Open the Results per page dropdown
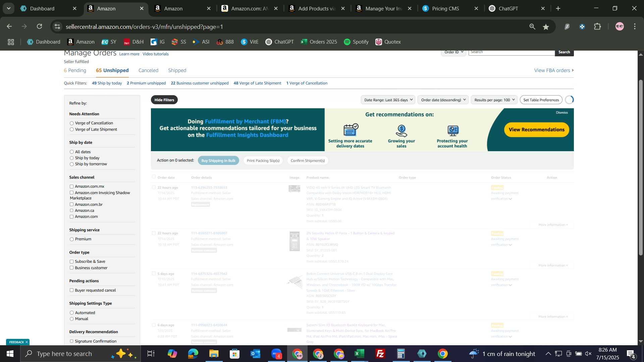Image resolution: width=644 pixels, height=362 pixels. point(494,100)
